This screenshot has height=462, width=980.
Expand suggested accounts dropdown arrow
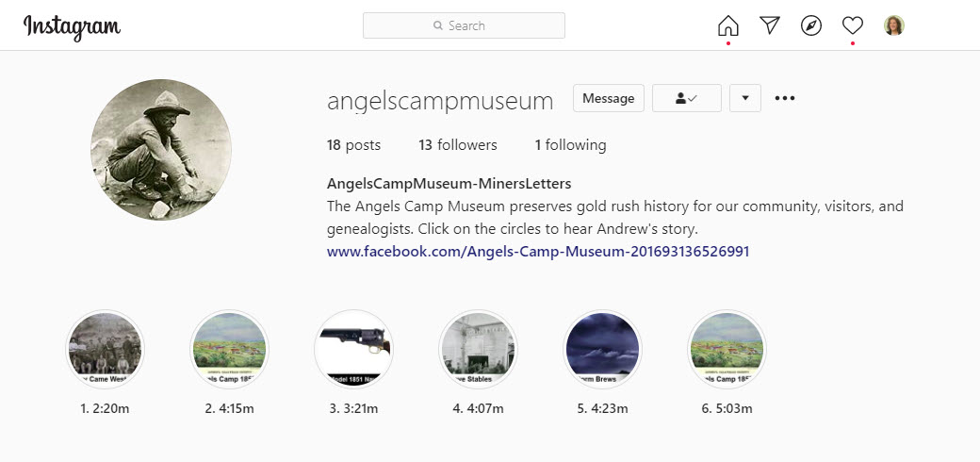(744, 98)
